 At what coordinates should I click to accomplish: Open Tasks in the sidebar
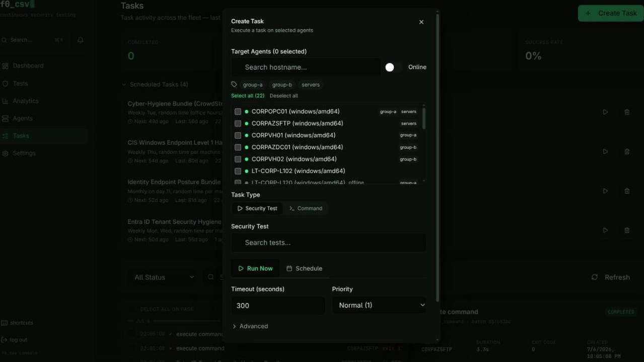coord(44,136)
